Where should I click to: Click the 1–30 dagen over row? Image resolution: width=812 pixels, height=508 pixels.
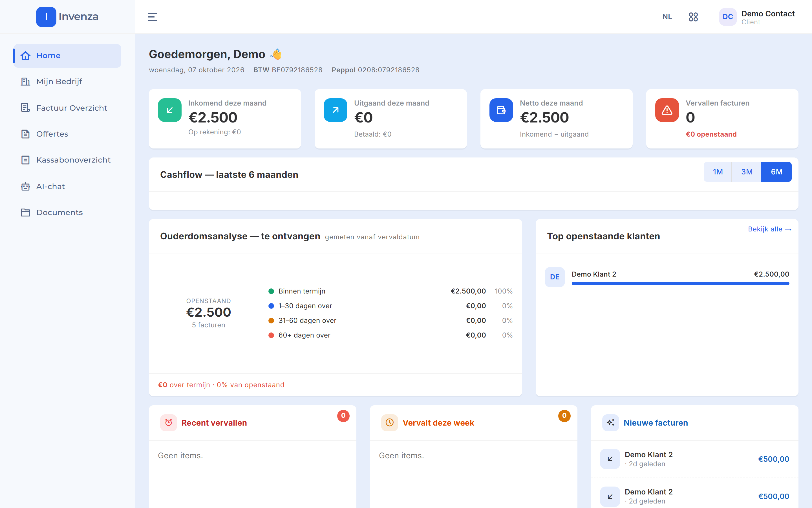[390, 306]
